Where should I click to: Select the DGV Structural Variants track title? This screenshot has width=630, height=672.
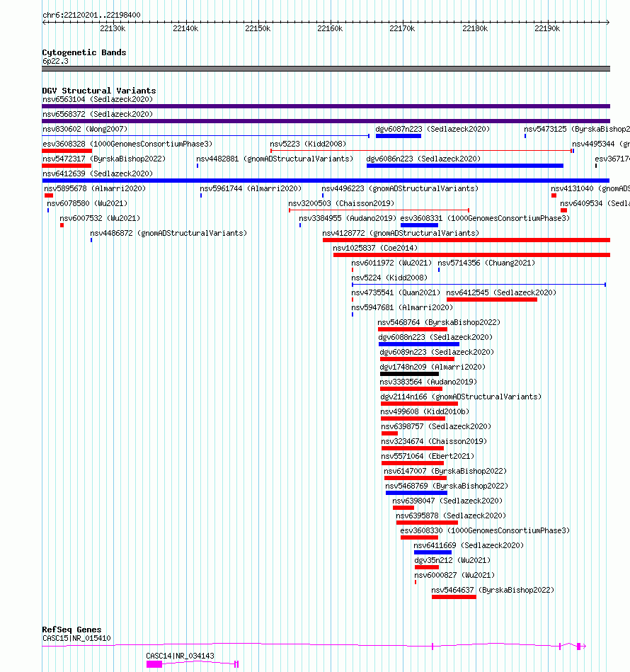(x=99, y=91)
